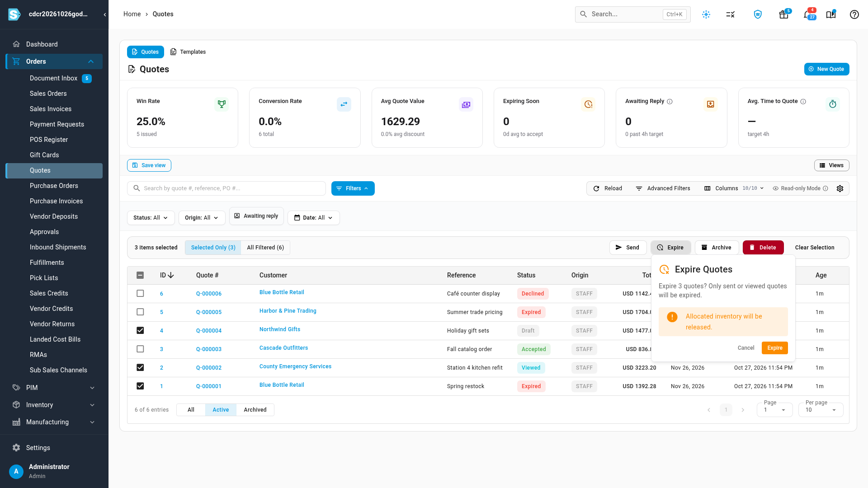
Task: Click the Avg. Time to Quote info icon
Action: point(803,102)
